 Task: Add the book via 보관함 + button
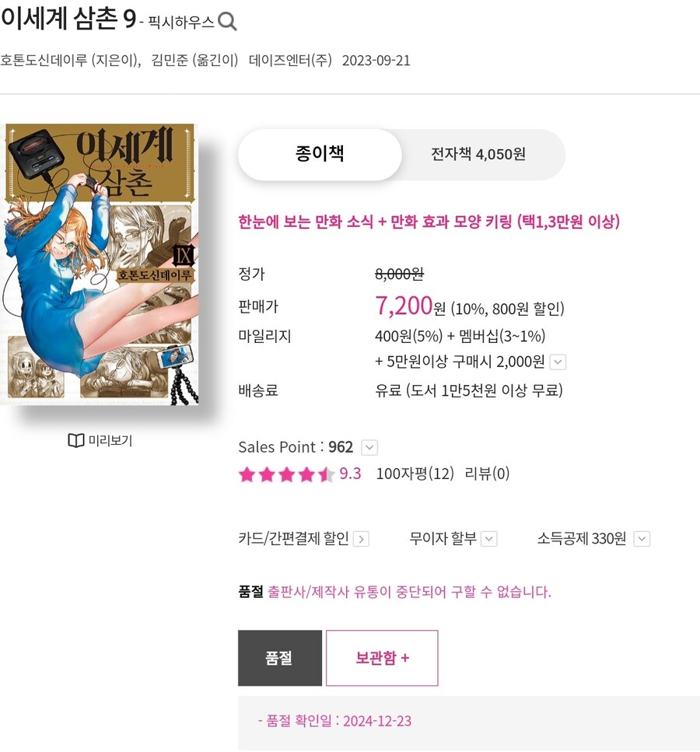click(x=382, y=658)
